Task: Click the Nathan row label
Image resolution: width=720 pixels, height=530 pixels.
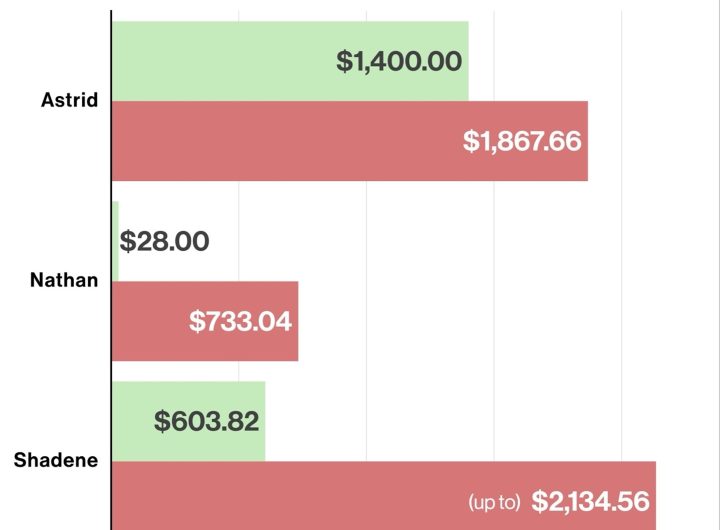Action: tap(65, 280)
